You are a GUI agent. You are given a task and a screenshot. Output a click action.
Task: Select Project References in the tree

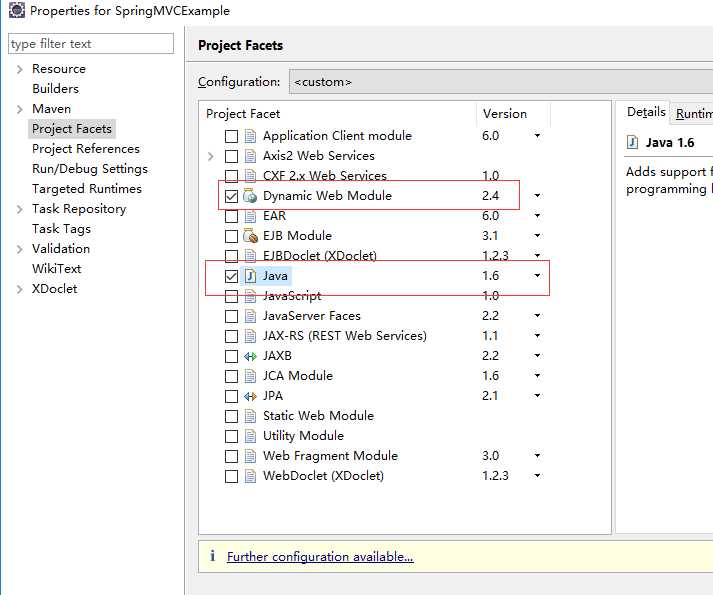point(85,149)
